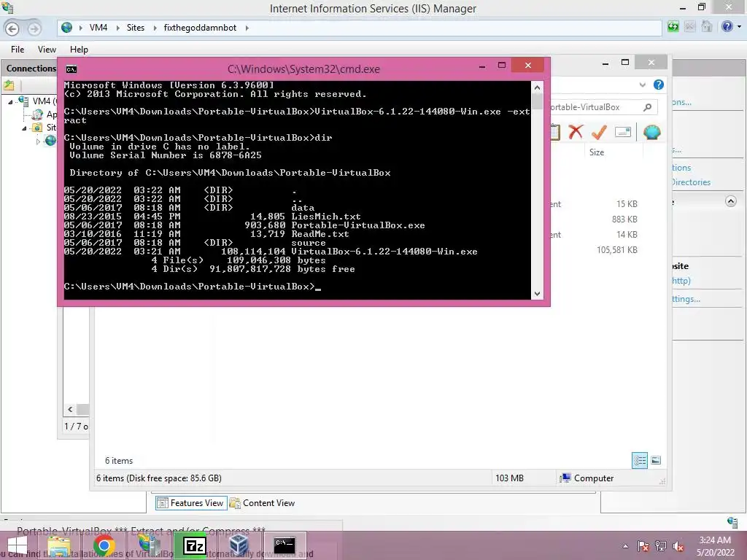Collapse the Actions pane section chevron
Image resolution: width=747 pixels, height=560 pixels.
point(730,201)
